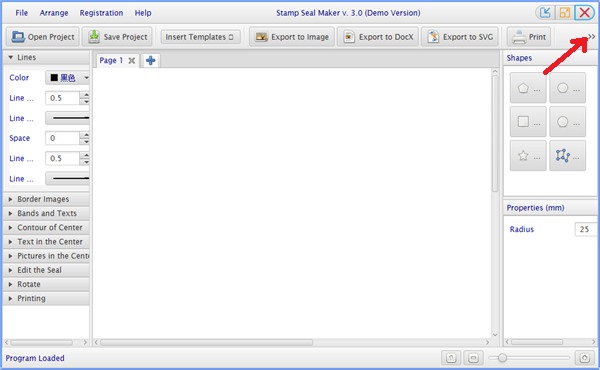Click Export to DocX
The height and width of the screenshot is (370, 600).
[x=378, y=37]
